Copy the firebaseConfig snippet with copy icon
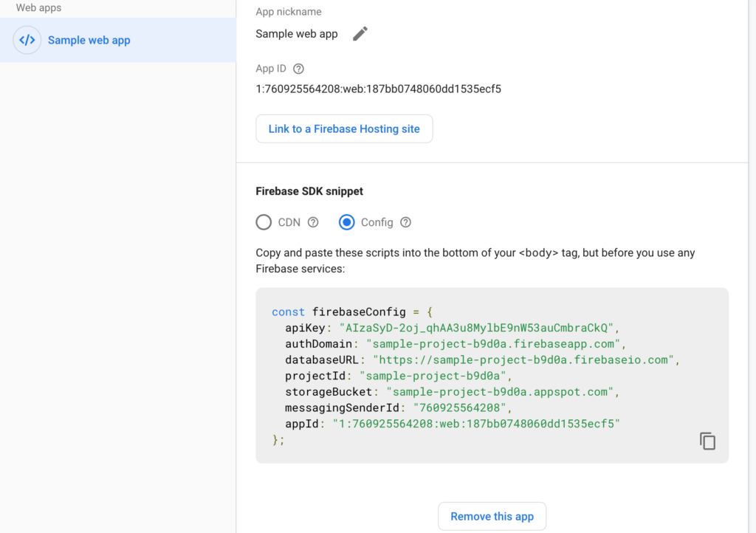Screen dimensions: 756x533 [x=707, y=441]
